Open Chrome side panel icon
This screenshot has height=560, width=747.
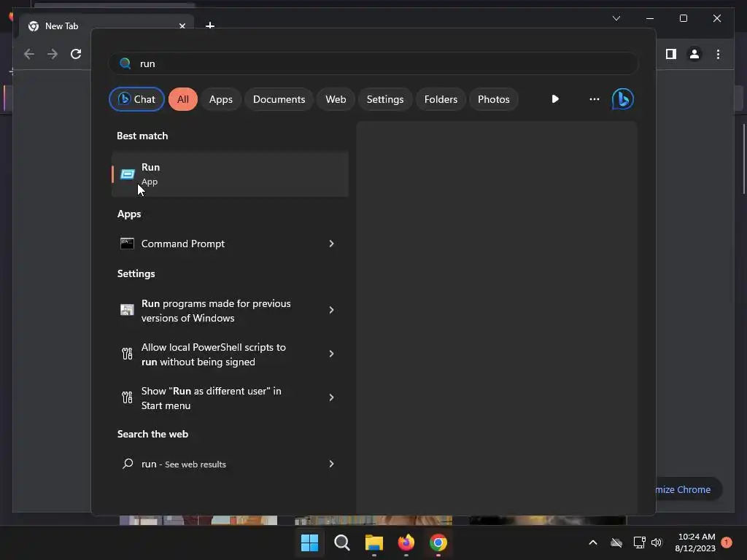click(671, 54)
